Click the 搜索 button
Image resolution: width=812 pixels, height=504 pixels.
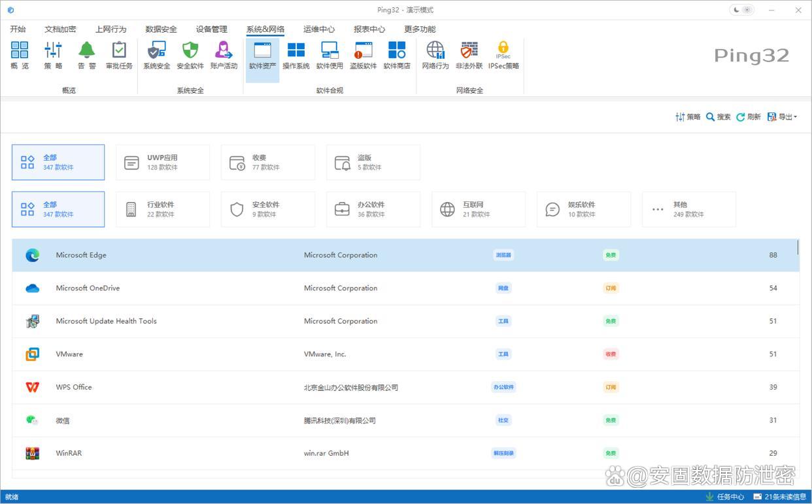coord(719,117)
